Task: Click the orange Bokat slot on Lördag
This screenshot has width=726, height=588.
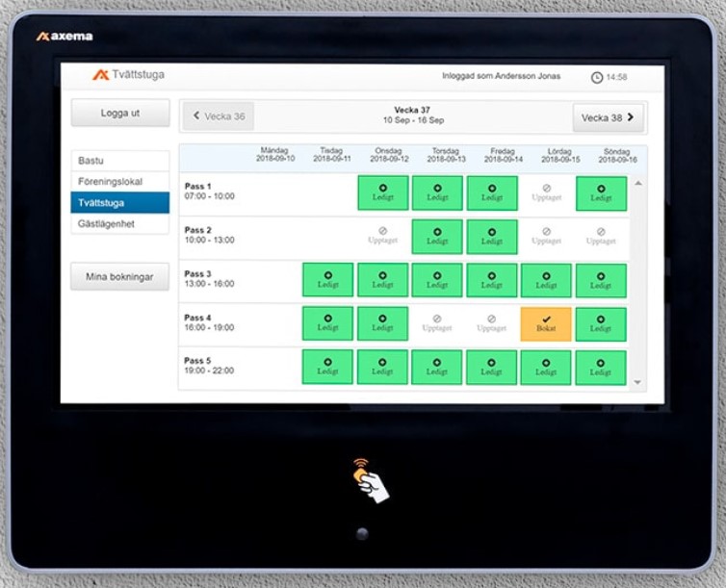Action: (x=546, y=323)
